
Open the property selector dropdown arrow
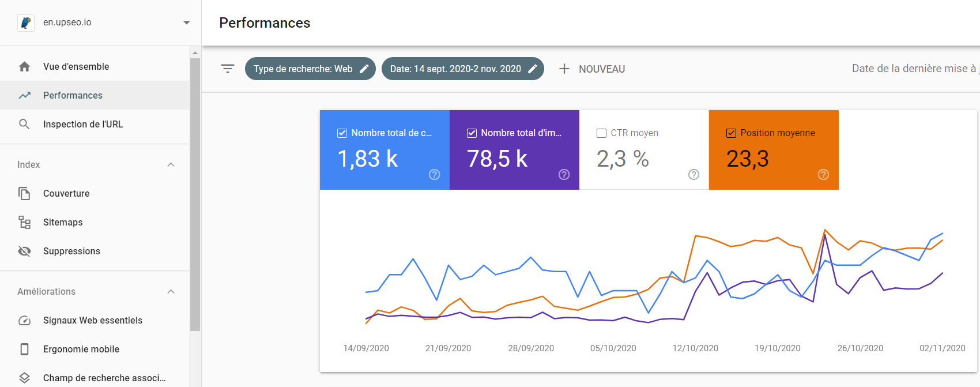pyautogui.click(x=186, y=22)
